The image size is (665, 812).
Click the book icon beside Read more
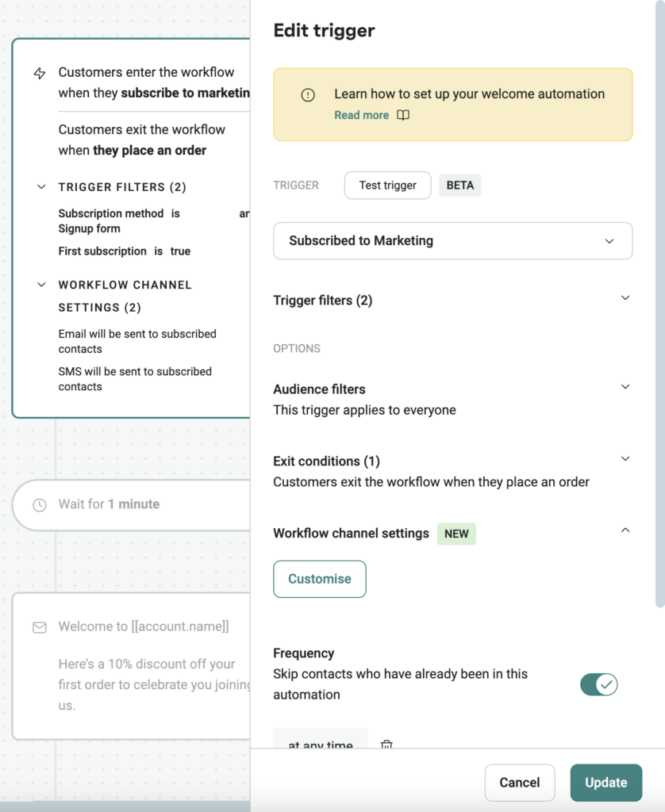point(403,116)
